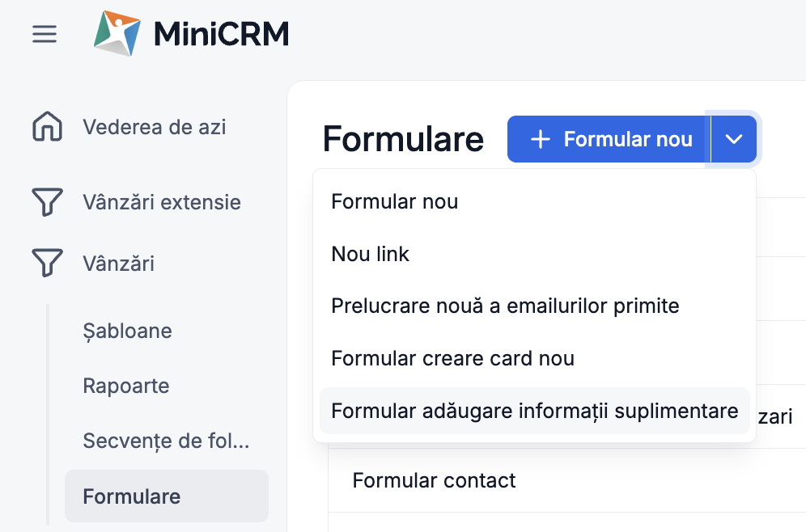Open Vederea de azi in sidebar
Viewport: 806px width, 532px height.
(155, 127)
